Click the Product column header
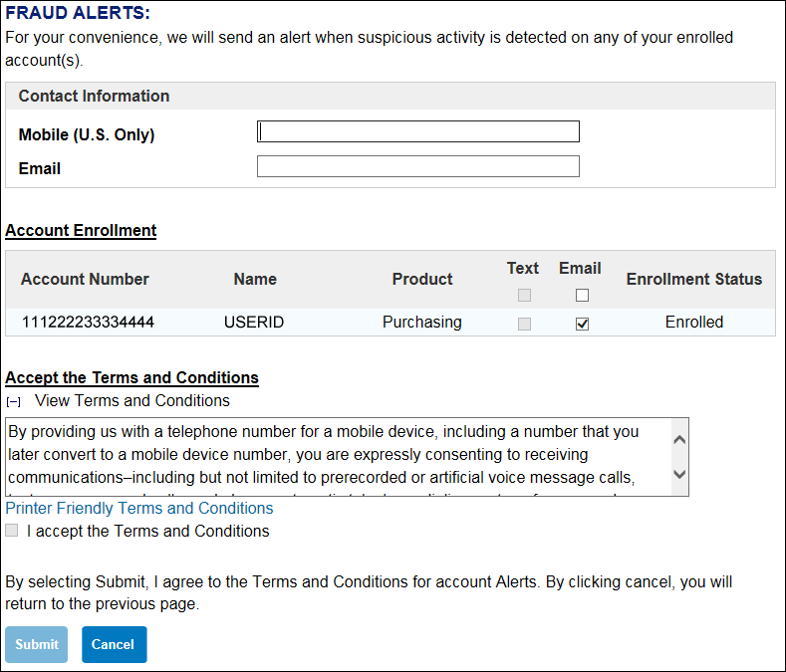 click(422, 279)
